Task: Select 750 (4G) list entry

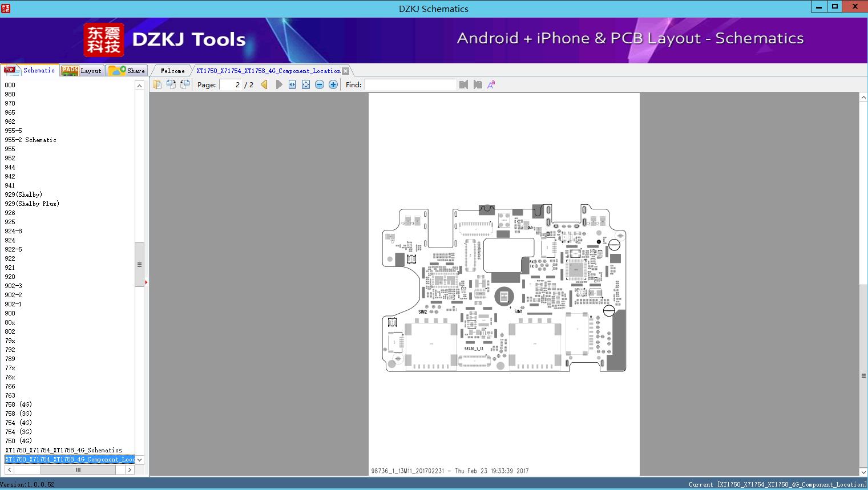Action: click(18, 441)
